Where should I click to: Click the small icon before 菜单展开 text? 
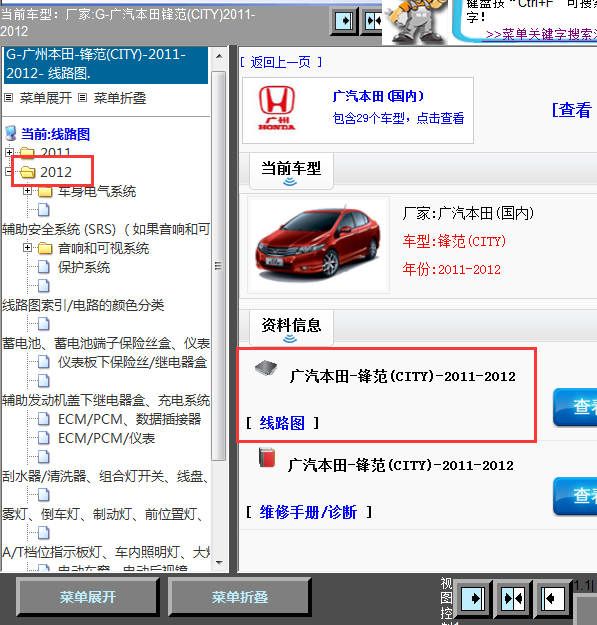coord(9,98)
